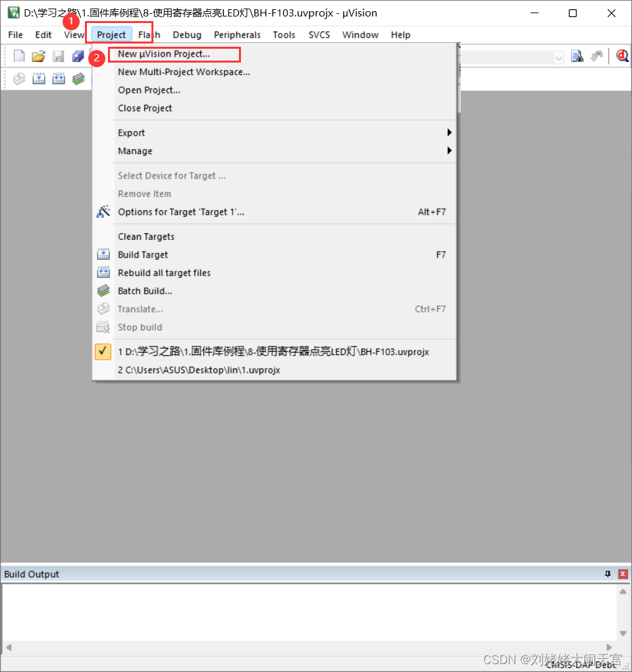632x672 pixels.
Task: Pin the Build Output panel
Action: tap(608, 574)
